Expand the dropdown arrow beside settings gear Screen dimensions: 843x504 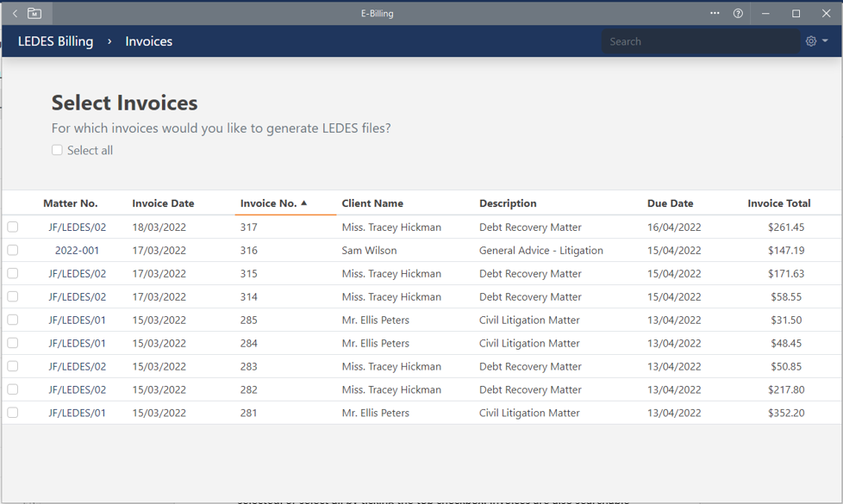point(825,41)
